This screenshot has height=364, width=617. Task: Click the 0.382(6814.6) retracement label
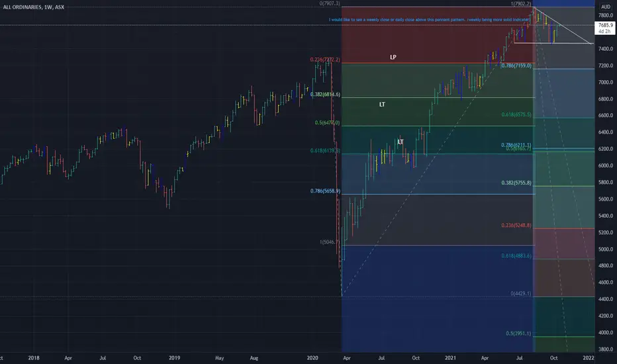(325, 95)
